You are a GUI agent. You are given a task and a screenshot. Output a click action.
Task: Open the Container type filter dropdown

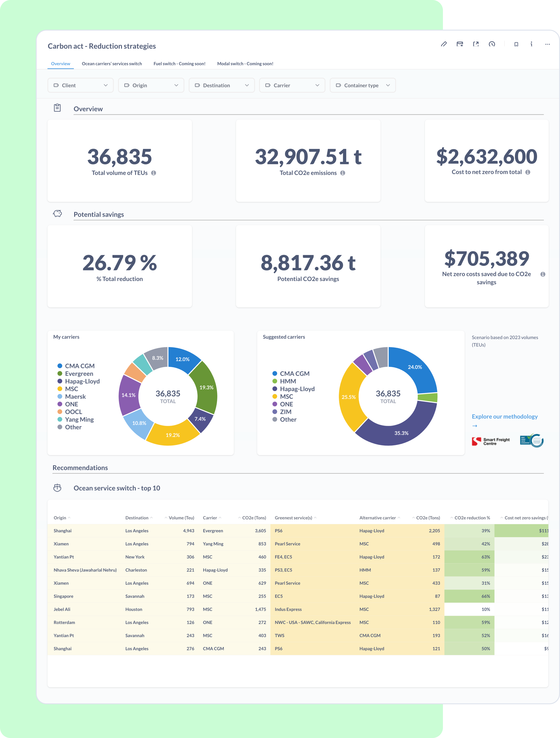363,85
